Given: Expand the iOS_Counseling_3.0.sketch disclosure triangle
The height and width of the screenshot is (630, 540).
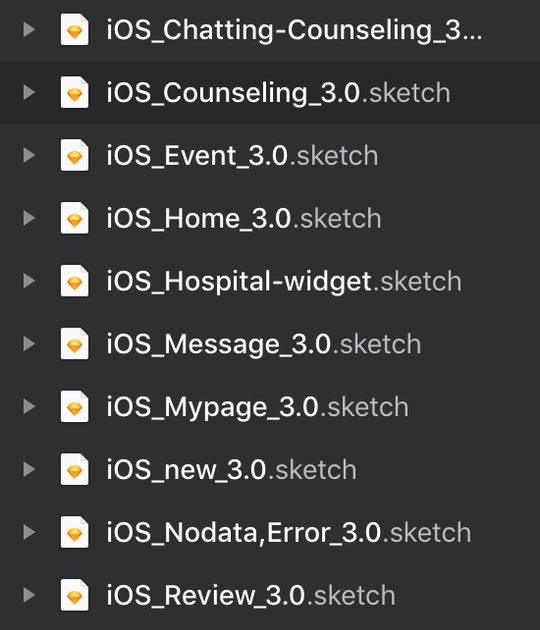Looking at the screenshot, I should coord(29,92).
